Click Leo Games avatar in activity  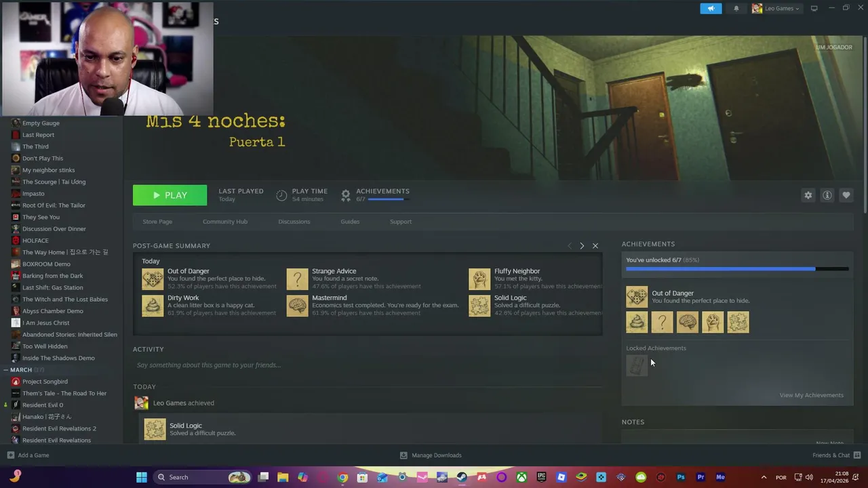coord(141,403)
